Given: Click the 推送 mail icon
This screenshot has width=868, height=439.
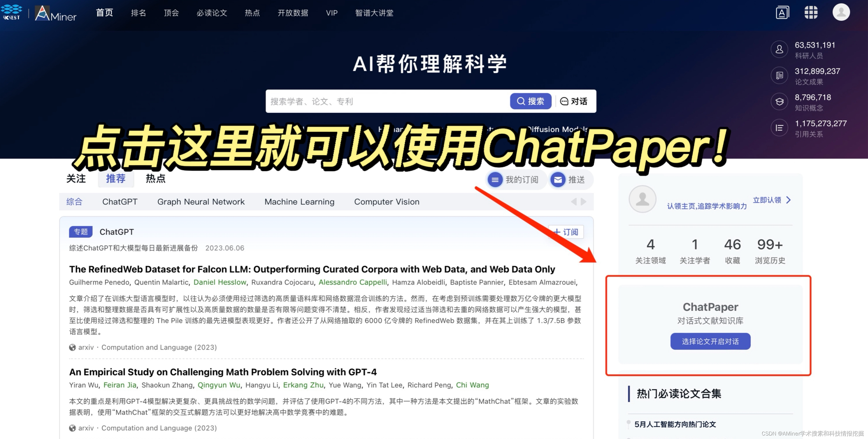Looking at the screenshot, I should point(558,180).
